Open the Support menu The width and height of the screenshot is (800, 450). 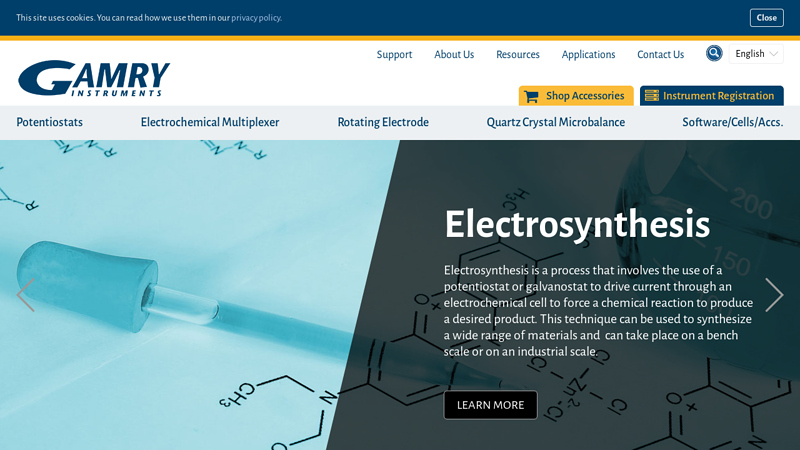click(x=394, y=54)
